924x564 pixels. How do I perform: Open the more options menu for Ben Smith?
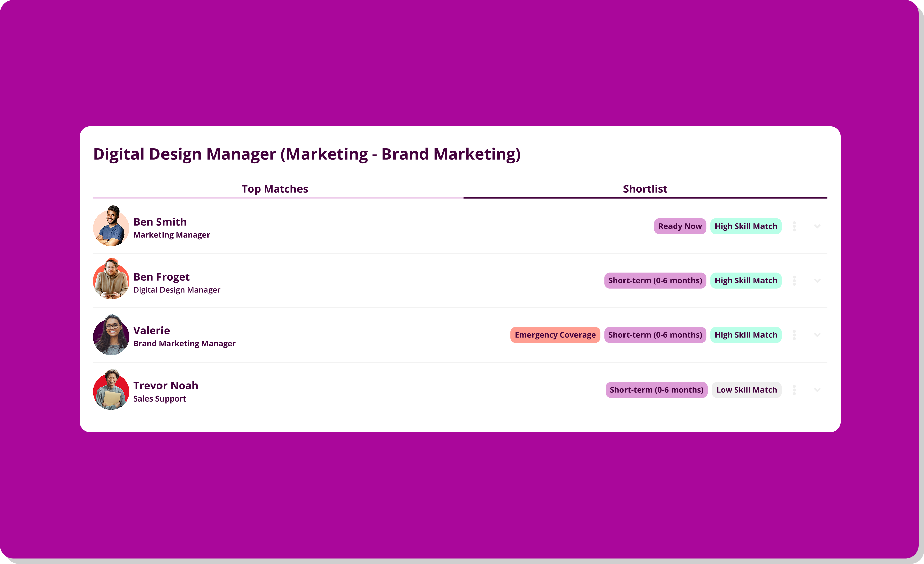point(794,226)
